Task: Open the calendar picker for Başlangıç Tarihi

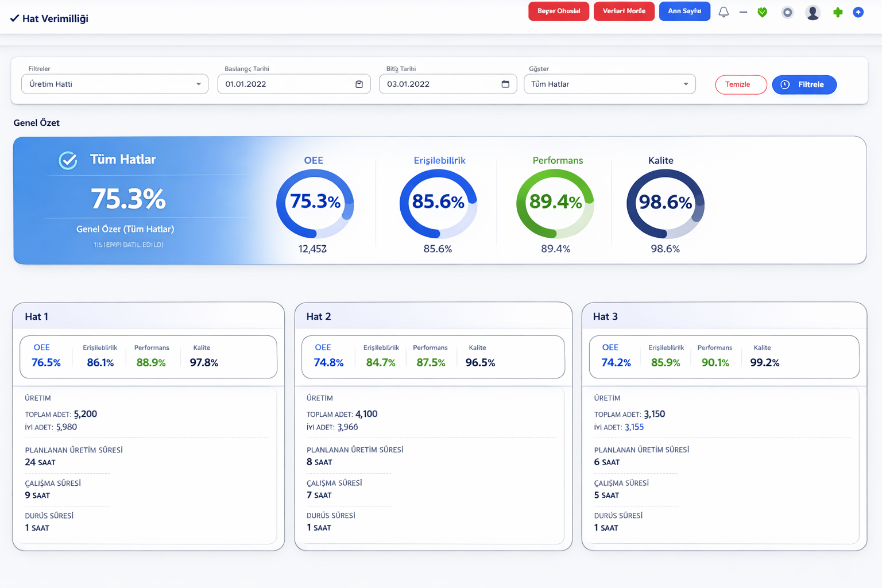Action: (x=359, y=84)
